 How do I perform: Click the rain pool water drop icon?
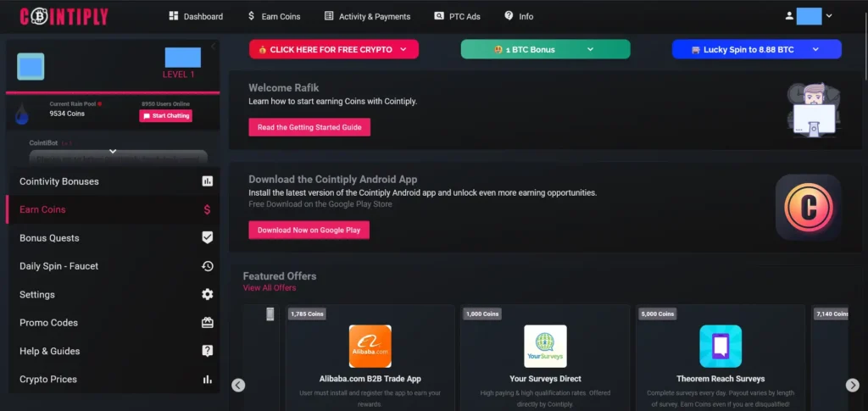[x=21, y=114]
